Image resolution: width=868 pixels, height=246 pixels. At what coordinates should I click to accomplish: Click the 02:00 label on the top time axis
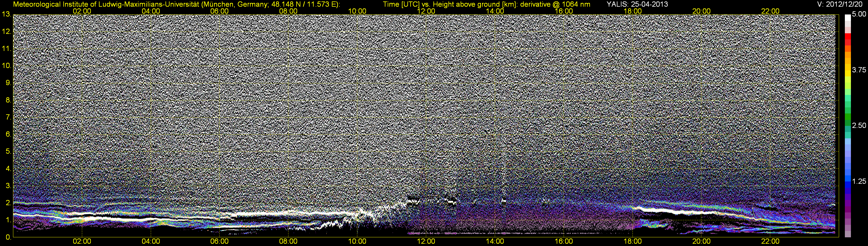point(82,11)
